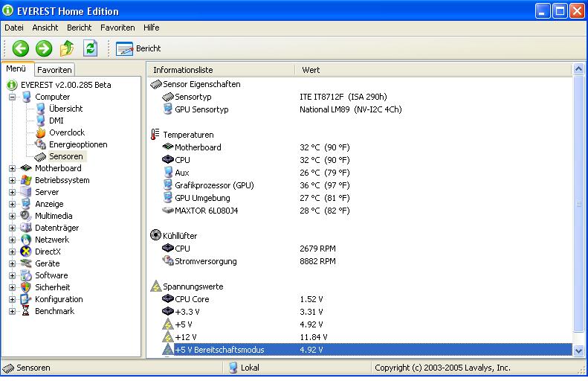
Task: Click the scrollbar down arrow
Action: pyautogui.click(x=578, y=350)
